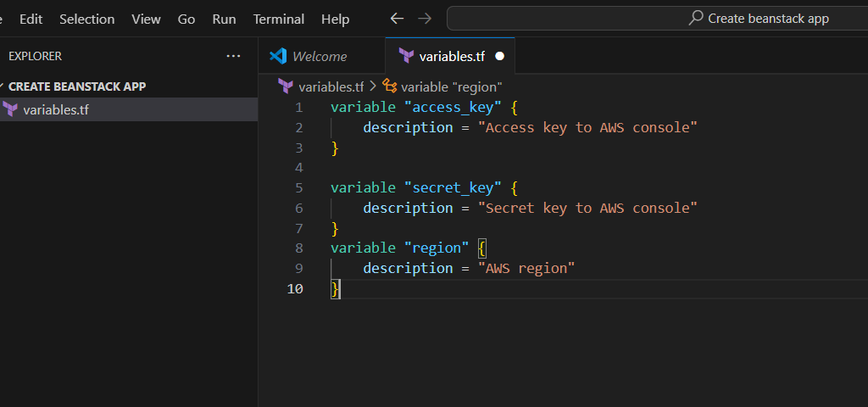Click the VS Code icon on Welcome tab
Viewport: 868px width, 407px height.
[x=278, y=56]
